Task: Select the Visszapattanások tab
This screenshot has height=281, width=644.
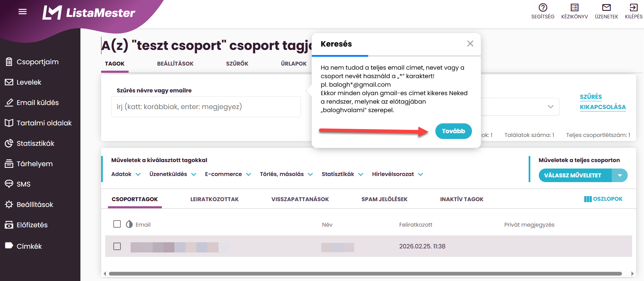Action: (x=300, y=199)
